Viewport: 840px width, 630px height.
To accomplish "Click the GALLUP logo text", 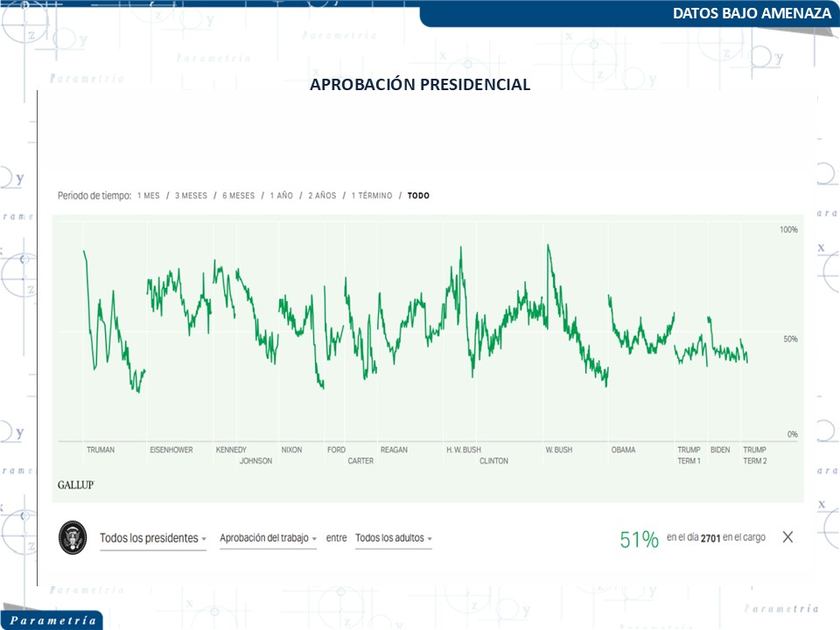I will [75, 484].
